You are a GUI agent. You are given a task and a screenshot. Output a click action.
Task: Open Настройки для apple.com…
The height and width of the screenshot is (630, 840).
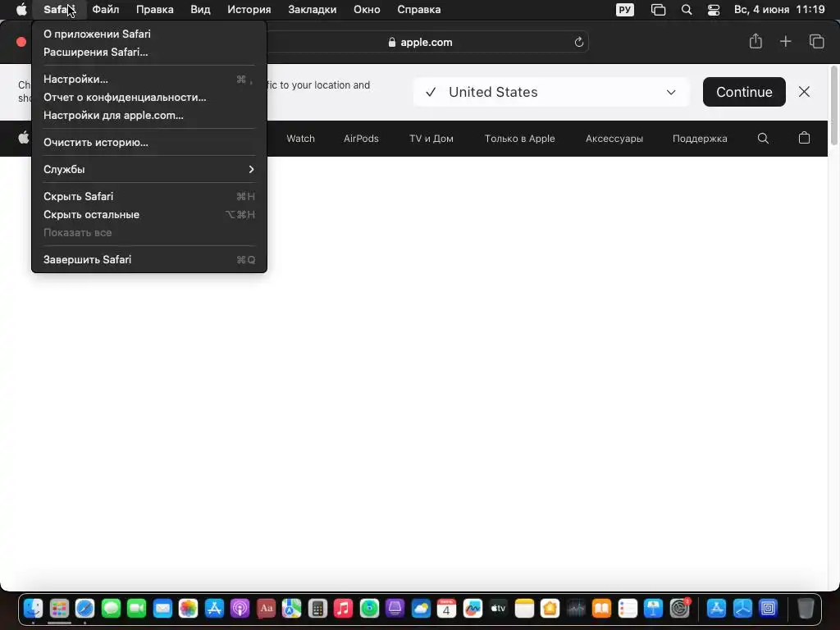149,115
